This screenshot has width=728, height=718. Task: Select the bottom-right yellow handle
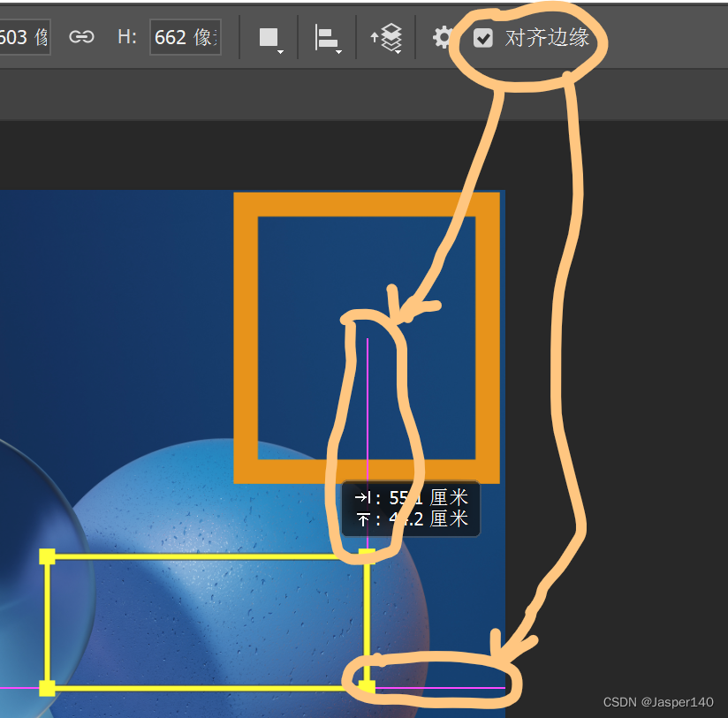tap(367, 687)
